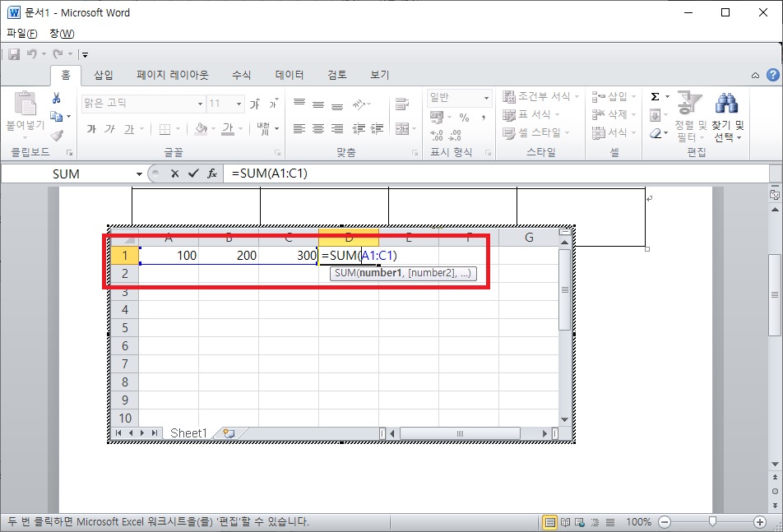Viewport: 783px width, 532px height.
Task: Open Sort and Filter (정렬 및 필터)
Action: point(691,116)
